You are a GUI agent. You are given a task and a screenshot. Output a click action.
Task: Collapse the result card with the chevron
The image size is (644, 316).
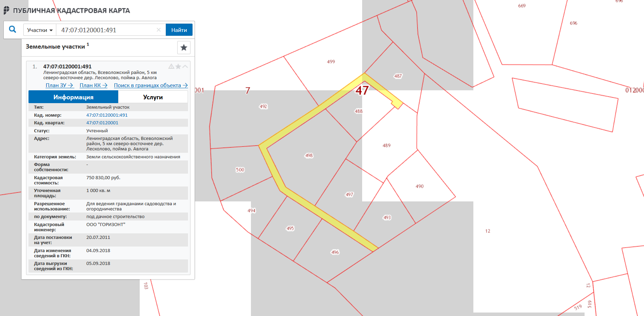coord(185,66)
